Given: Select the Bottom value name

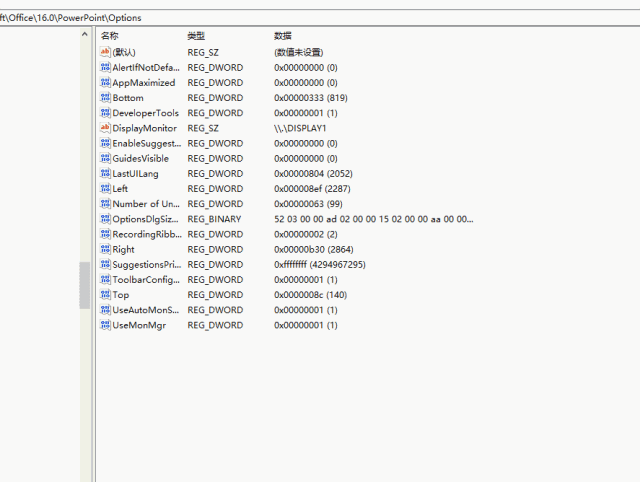Looking at the screenshot, I should [128, 98].
